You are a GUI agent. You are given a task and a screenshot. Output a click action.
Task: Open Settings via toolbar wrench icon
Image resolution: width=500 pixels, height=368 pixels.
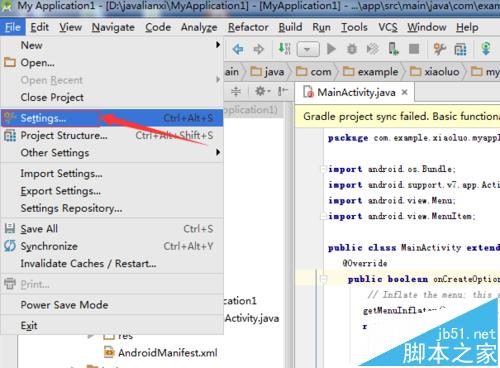click(440, 49)
